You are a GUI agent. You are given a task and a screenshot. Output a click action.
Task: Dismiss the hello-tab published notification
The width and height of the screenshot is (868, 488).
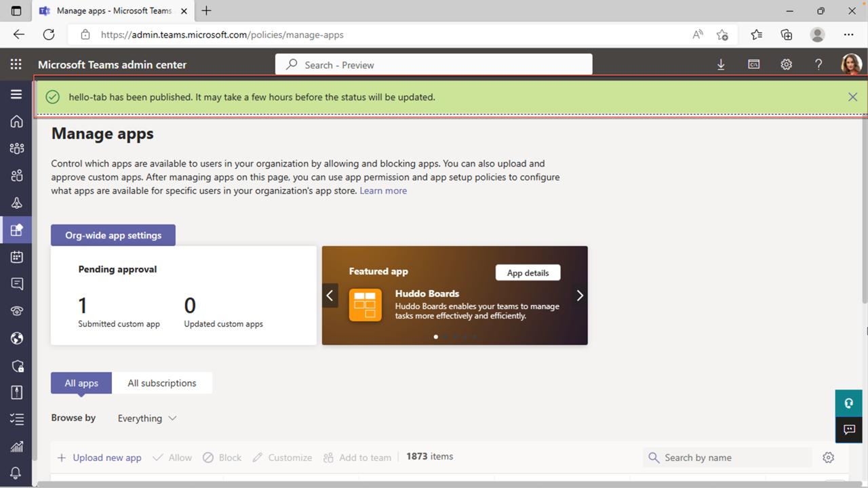(x=852, y=97)
